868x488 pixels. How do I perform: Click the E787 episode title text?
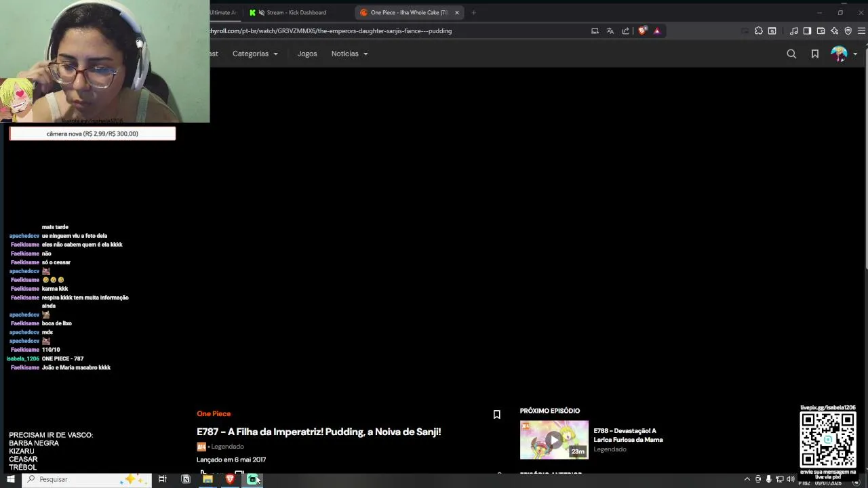click(319, 432)
